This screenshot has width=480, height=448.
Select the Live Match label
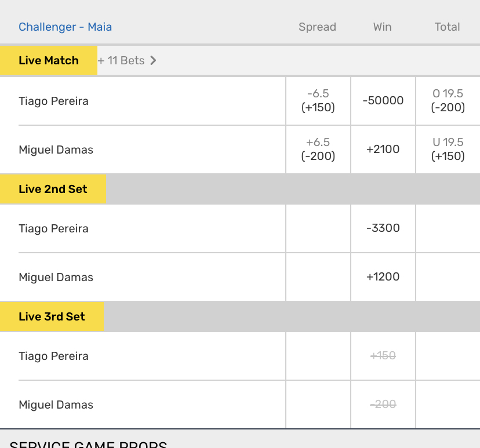[49, 60]
